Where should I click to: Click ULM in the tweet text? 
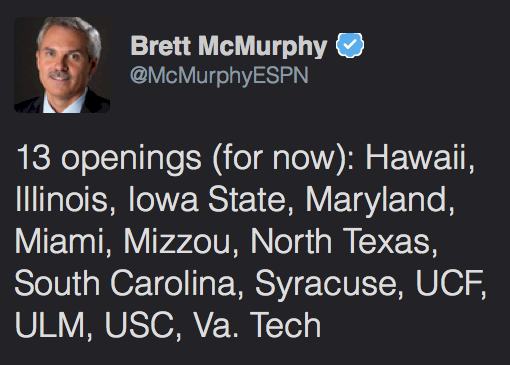pyautogui.click(x=50, y=324)
